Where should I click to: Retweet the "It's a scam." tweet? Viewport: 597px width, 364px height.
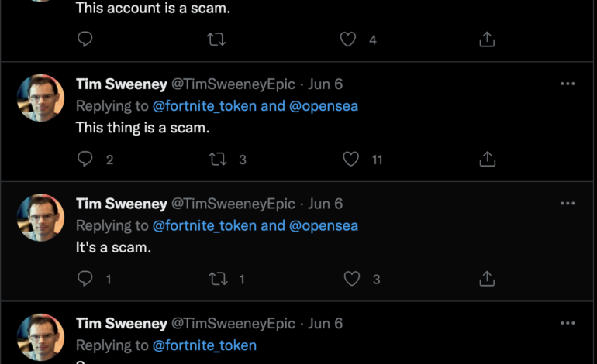coord(219,279)
